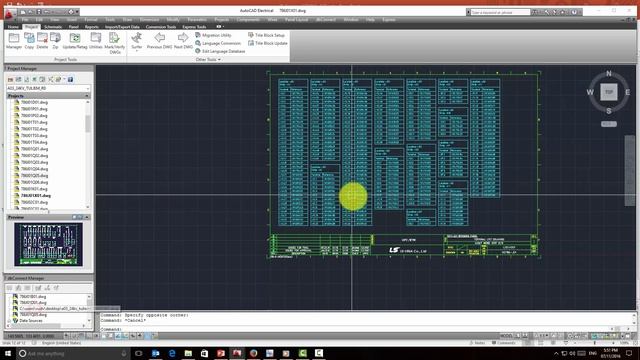The image size is (640, 360).
Task: Open Title Block Setup
Action: [x=266, y=35]
